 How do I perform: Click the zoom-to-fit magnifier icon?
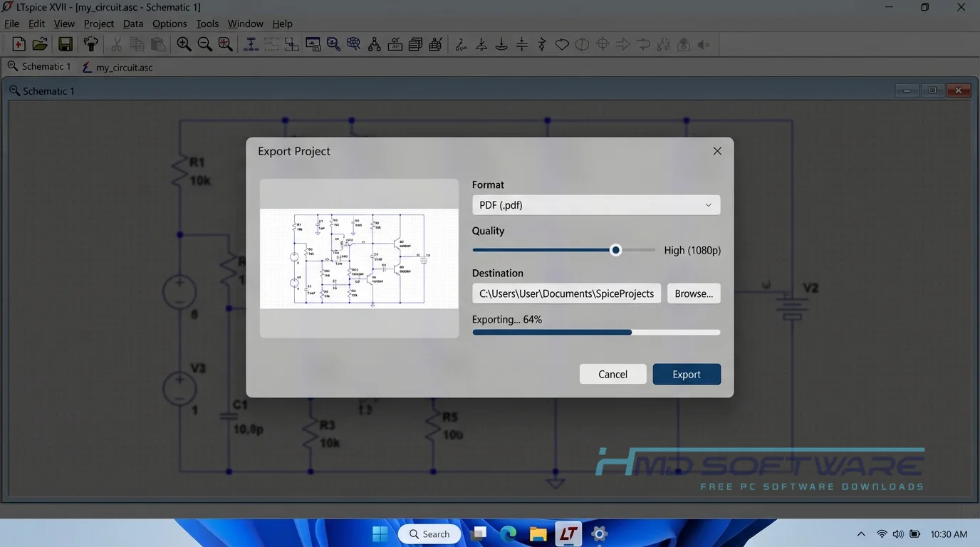tap(225, 44)
